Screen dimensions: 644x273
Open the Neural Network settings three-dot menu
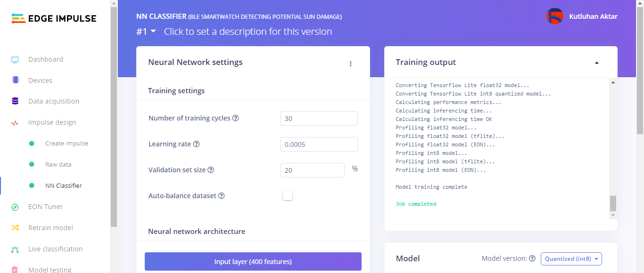click(351, 64)
